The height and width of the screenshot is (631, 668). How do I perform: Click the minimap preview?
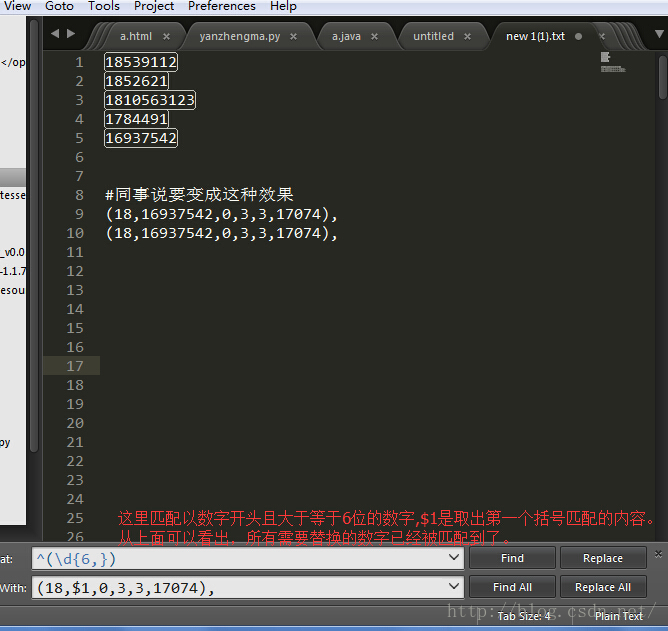(612, 62)
